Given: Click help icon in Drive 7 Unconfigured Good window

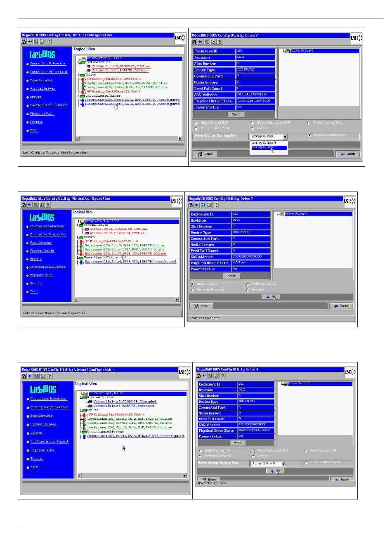Looking at the screenshot, I should click(220, 42).
